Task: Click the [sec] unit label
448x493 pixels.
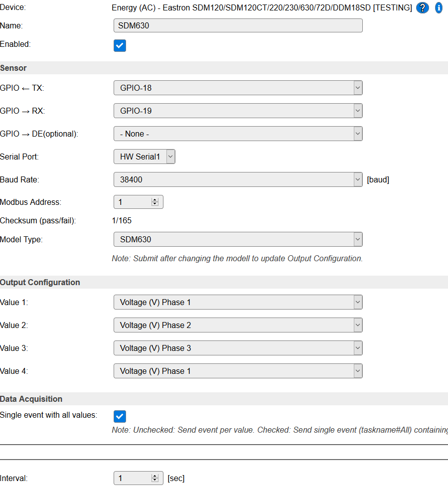Action: (176, 478)
